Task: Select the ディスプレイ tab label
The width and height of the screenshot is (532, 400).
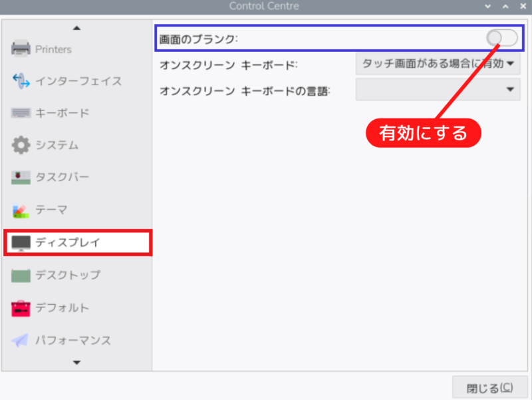Action: pyautogui.click(x=68, y=242)
